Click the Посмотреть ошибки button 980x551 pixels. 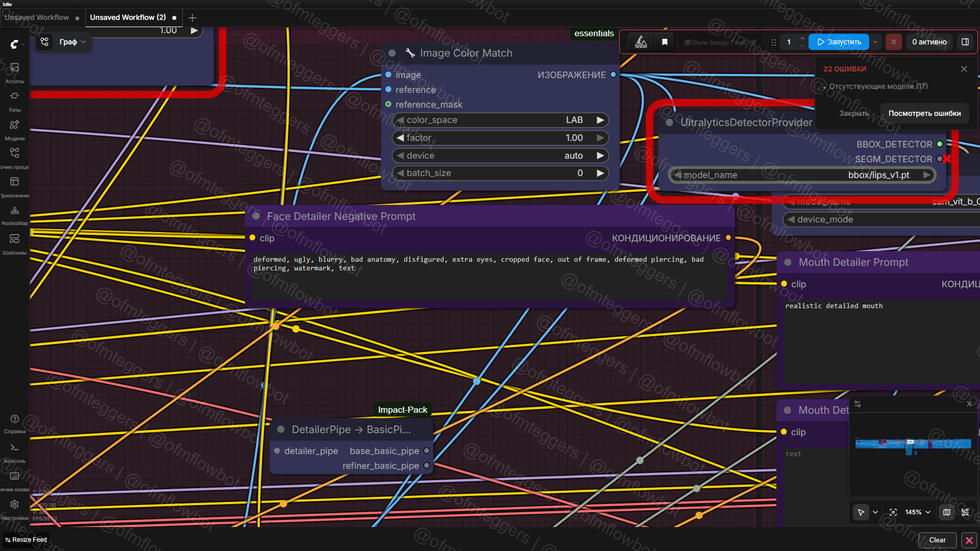[924, 113]
